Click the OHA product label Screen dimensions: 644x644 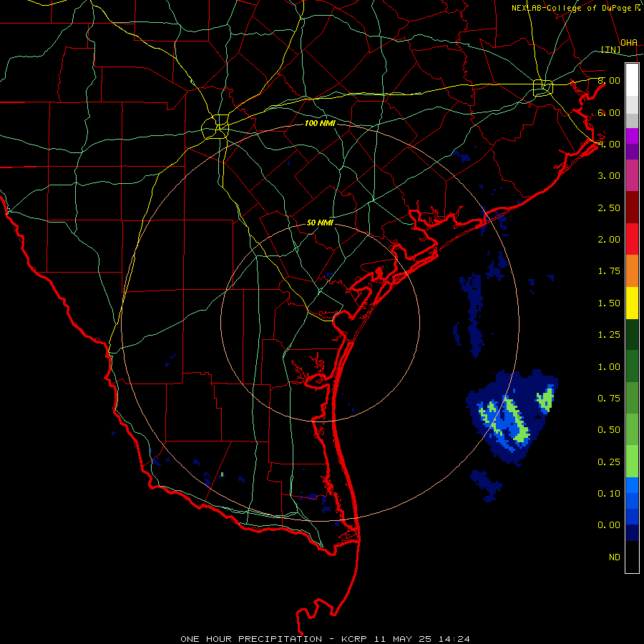point(629,42)
